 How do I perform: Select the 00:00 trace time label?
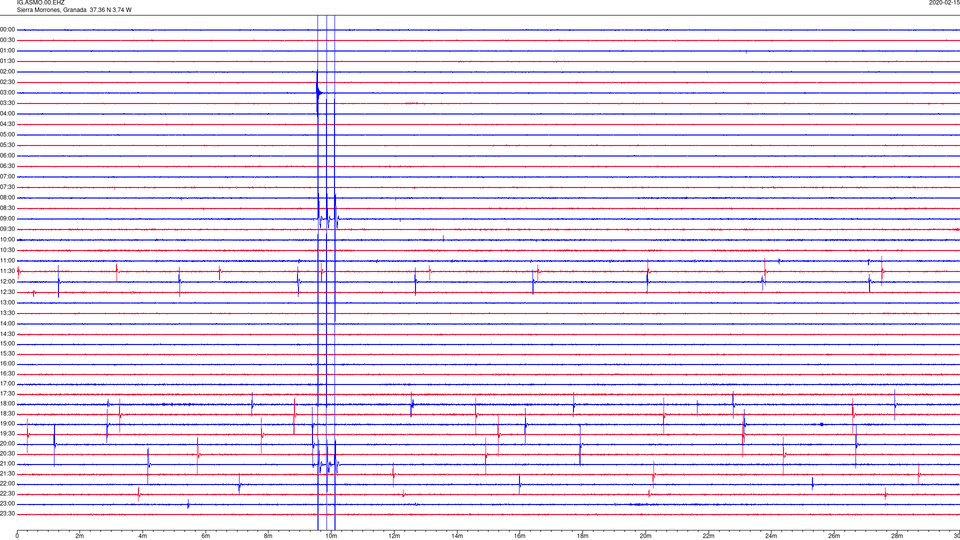point(7,29)
